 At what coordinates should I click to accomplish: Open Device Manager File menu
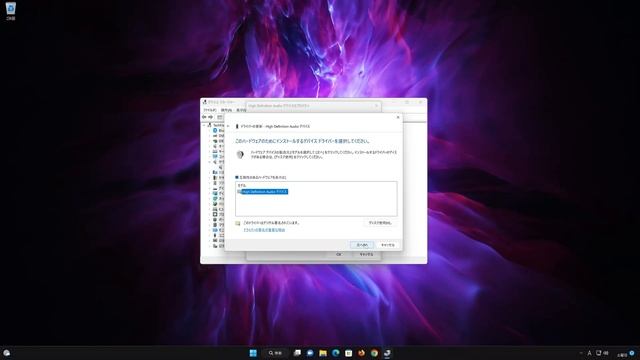[209, 110]
